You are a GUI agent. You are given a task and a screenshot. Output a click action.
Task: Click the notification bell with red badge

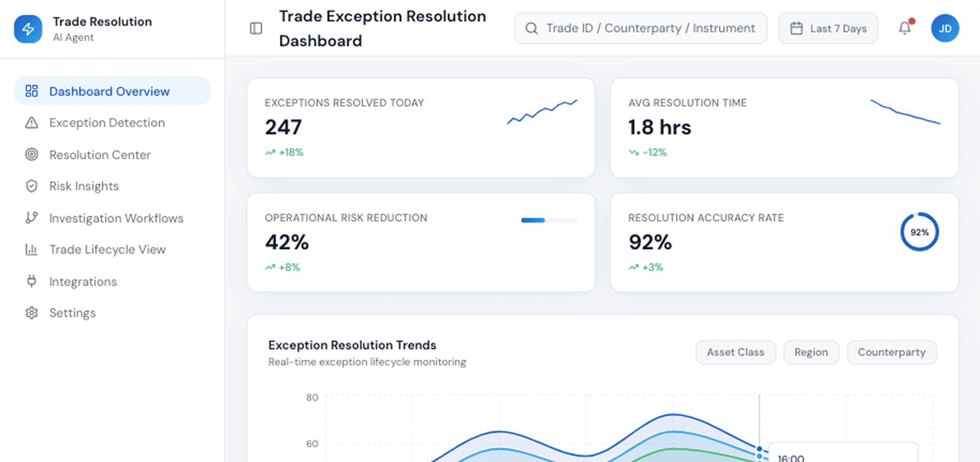905,28
